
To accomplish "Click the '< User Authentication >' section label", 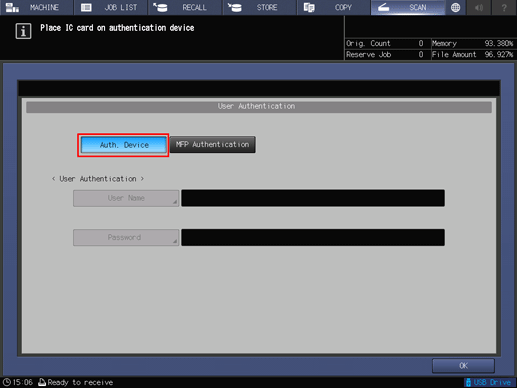I will [98, 179].
